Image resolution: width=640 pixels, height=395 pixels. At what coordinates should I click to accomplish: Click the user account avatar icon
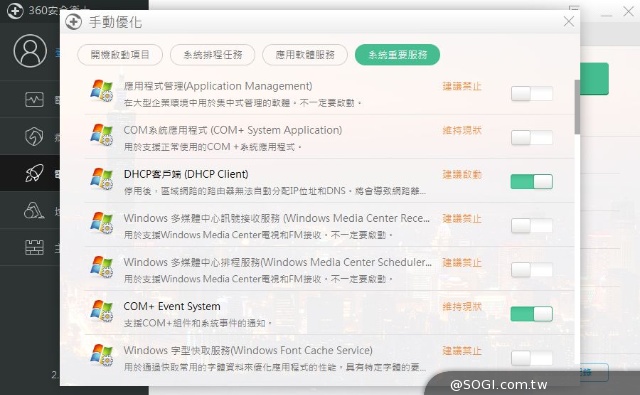[30, 51]
